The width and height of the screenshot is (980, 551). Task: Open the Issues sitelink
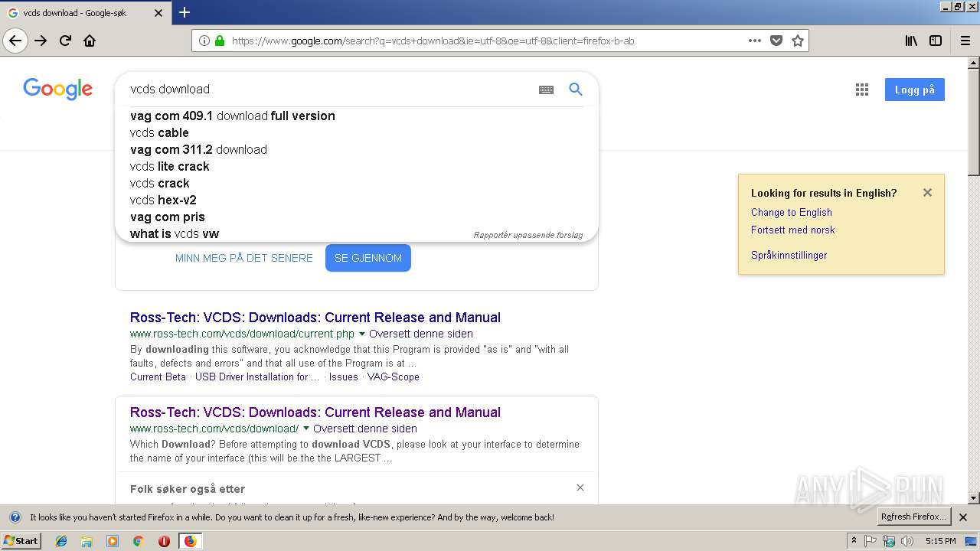coord(344,377)
